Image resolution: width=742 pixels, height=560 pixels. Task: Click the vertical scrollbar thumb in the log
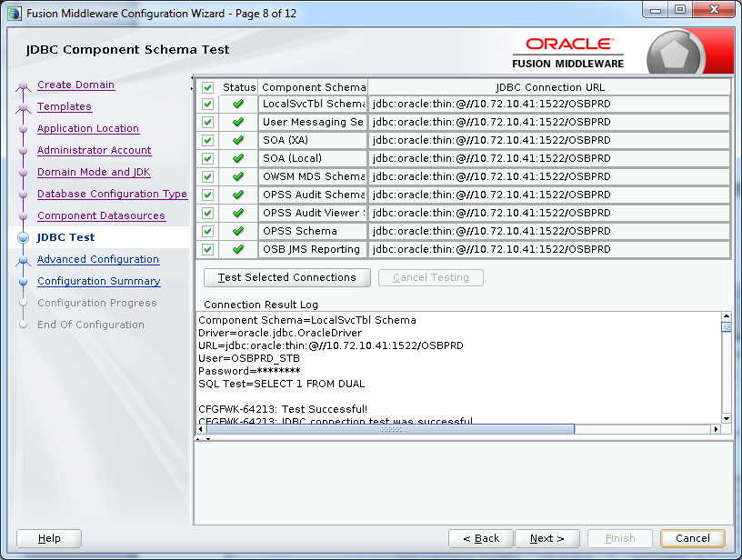pos(727,327)
